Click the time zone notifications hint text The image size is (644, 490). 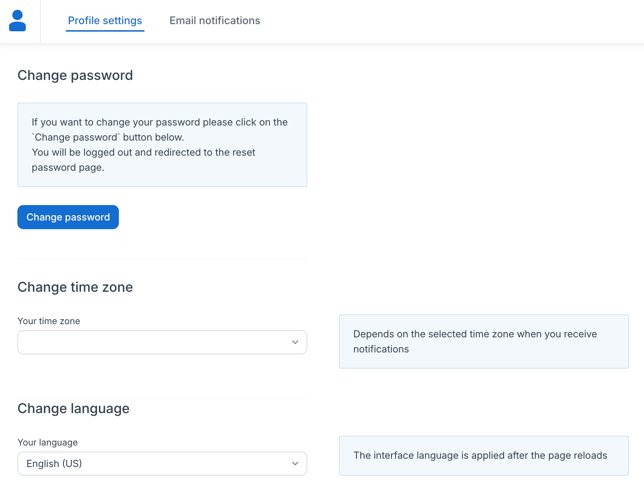tap(475, 341)
